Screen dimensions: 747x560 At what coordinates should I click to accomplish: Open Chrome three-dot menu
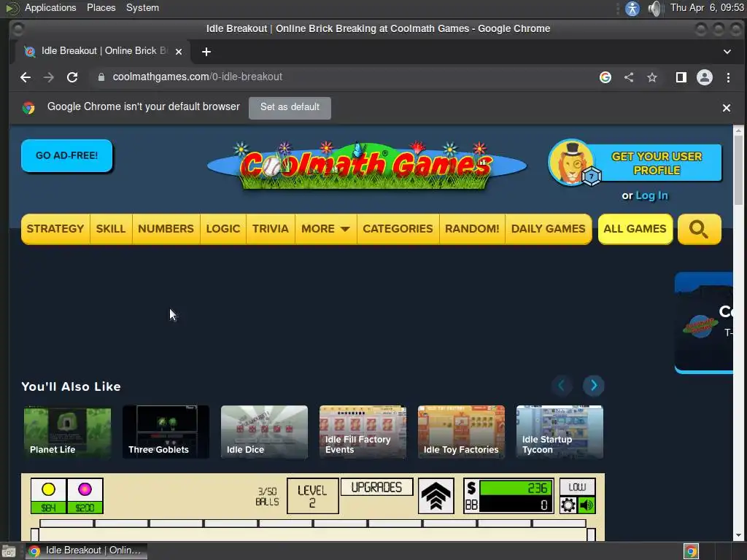[728, 77]
